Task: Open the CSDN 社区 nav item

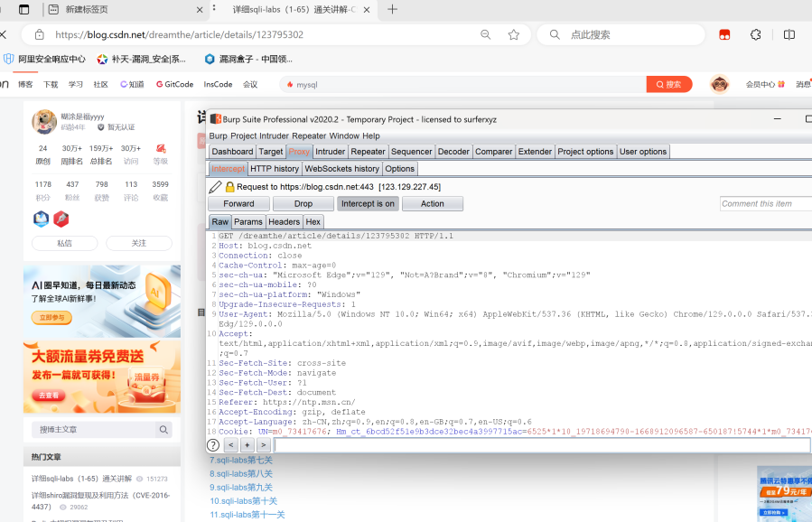Action: [x=101, y=84]
